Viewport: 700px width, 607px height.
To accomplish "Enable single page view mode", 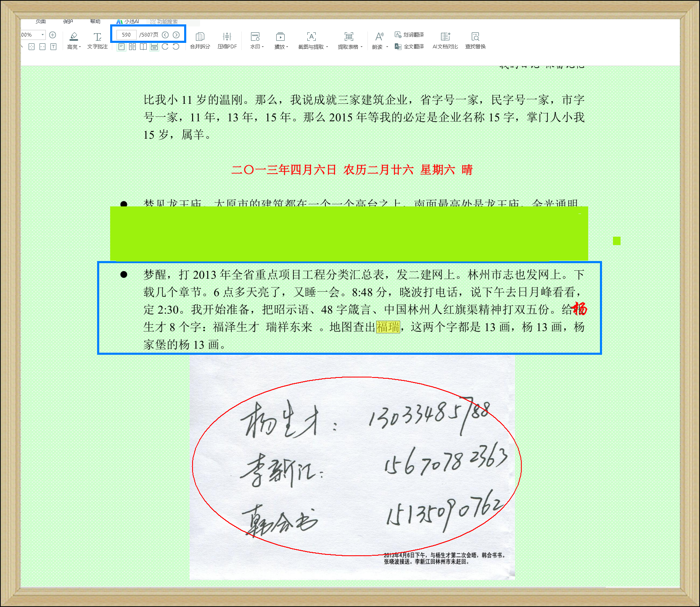I will tap(122, 47).
